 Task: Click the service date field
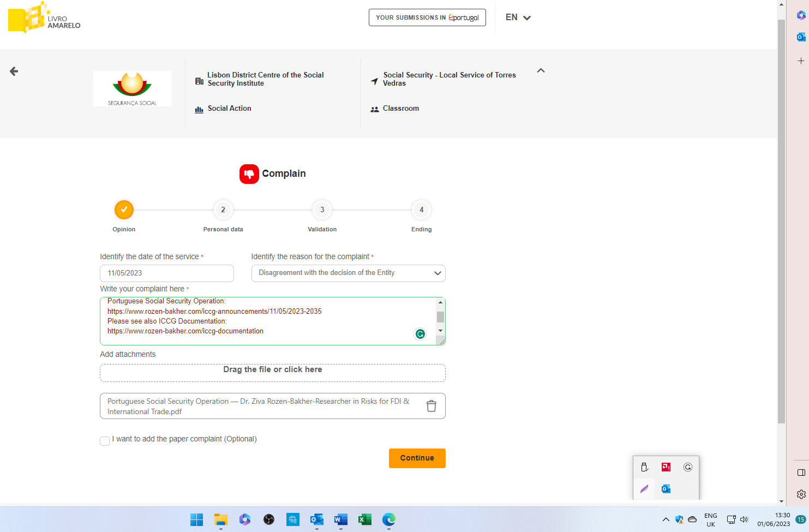pos(167,273)
